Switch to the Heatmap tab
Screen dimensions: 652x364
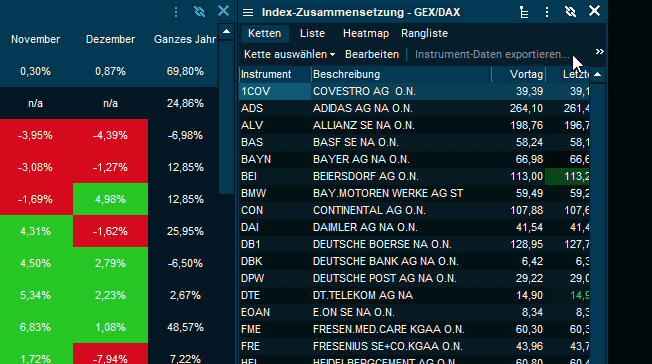pyautogui.click(x=366, y=33)
